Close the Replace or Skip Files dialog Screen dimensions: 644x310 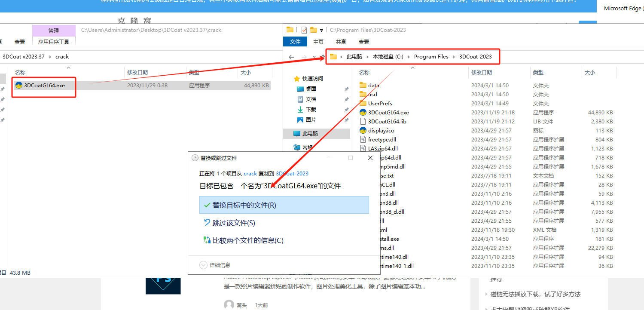pos(370,158)
